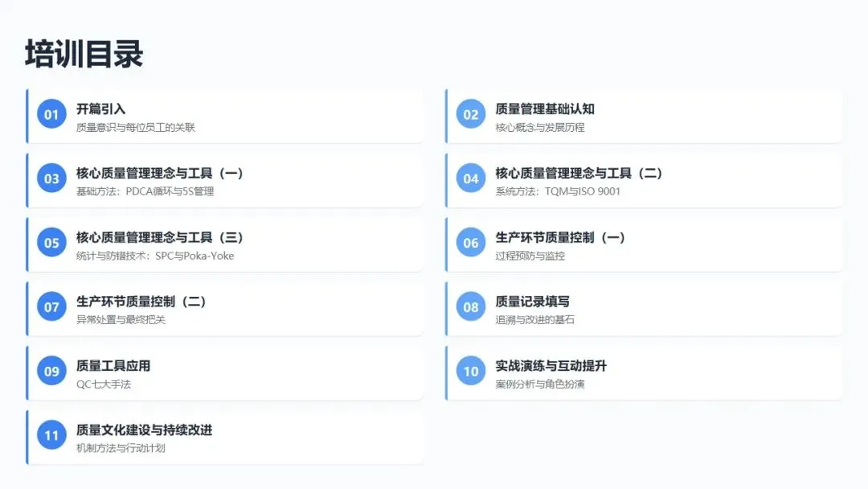The image size is (868, 489).
Task: Click the 培训目录 page heading
Action: [x=84, y=54]
